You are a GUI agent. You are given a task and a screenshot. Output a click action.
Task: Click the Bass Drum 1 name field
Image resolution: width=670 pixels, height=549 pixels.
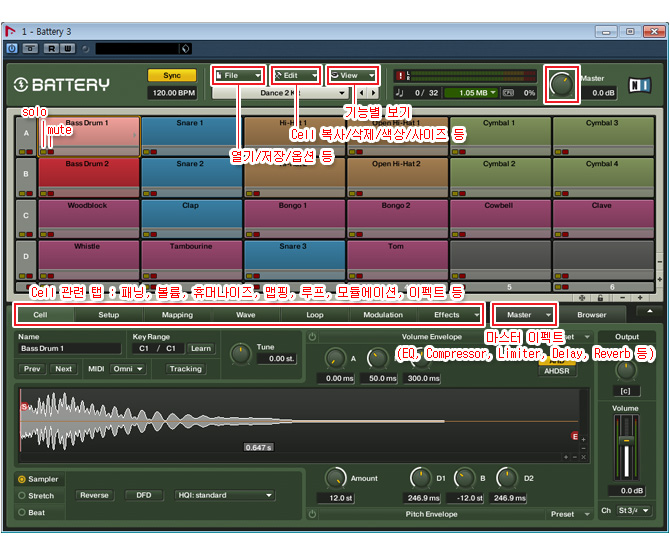tap(70, 348)
